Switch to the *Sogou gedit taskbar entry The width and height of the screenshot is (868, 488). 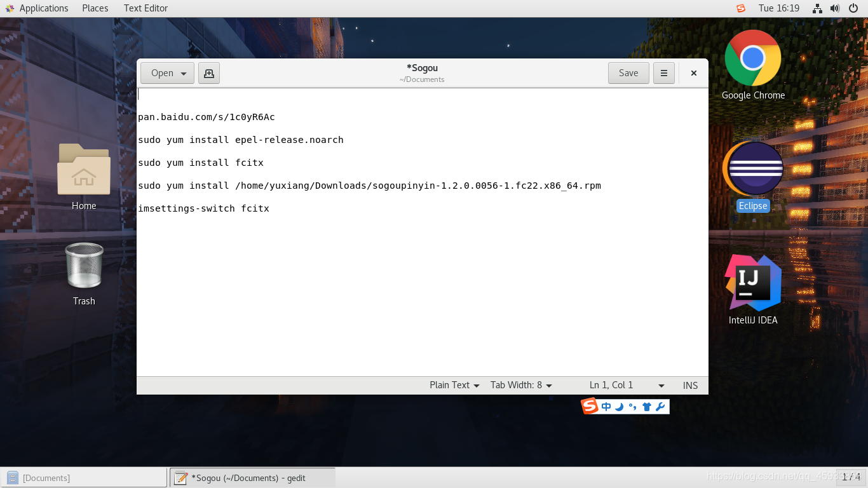coord(252,478)
